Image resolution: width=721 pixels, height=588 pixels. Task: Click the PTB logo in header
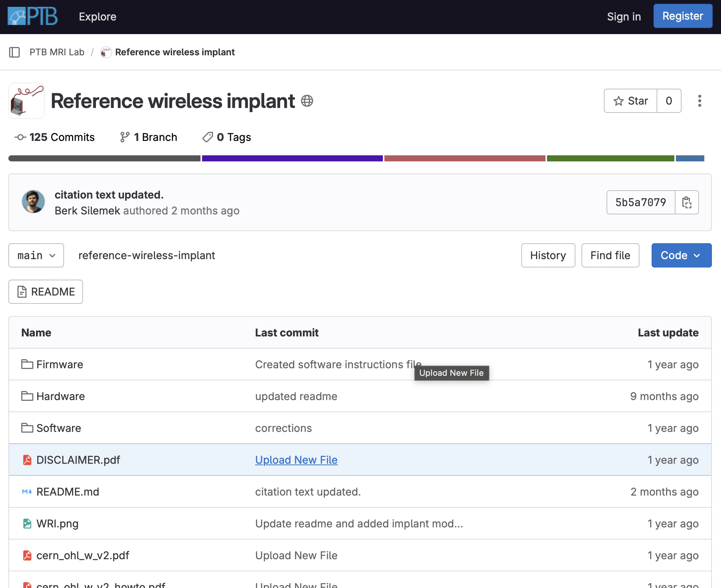33,16
